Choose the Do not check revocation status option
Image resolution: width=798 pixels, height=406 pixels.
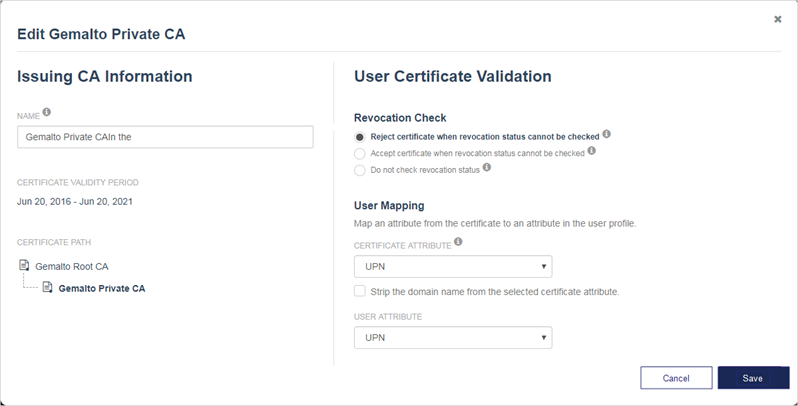360,170
